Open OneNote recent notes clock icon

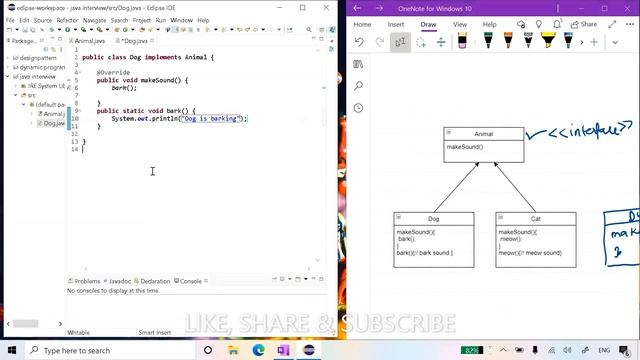coord(358,108)
